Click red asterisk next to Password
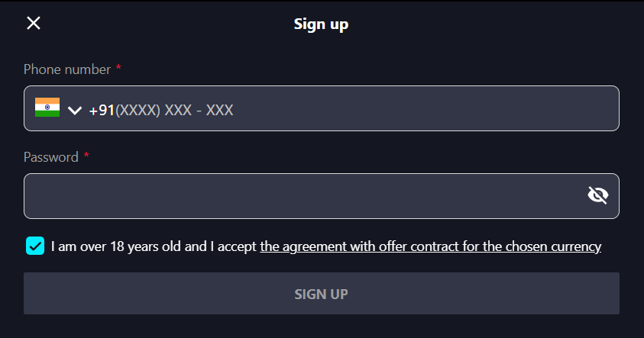This screenshot has height=338, width=644. pos(86,155)
